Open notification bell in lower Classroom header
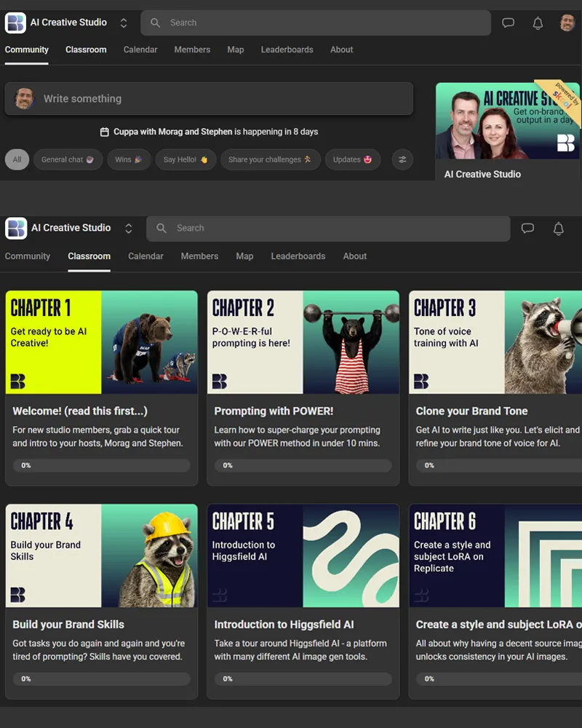This screenshot has width=582, height=728. pos(558,229)
